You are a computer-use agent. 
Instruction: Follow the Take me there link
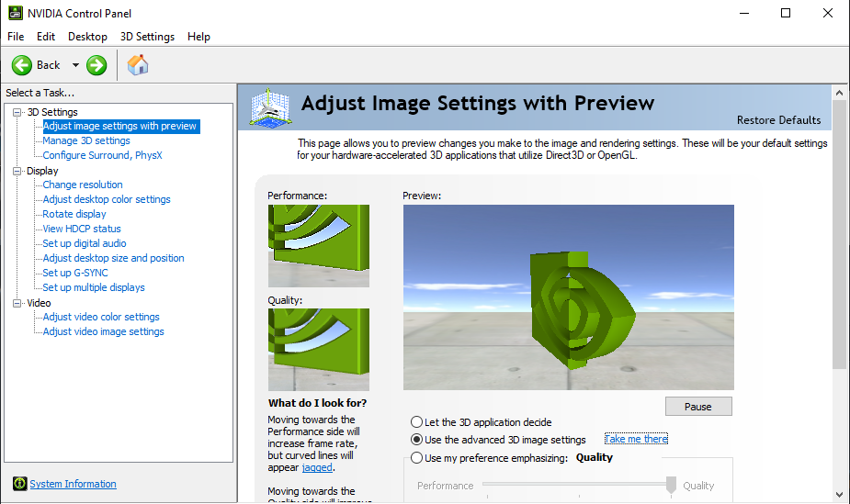point(636,439)
